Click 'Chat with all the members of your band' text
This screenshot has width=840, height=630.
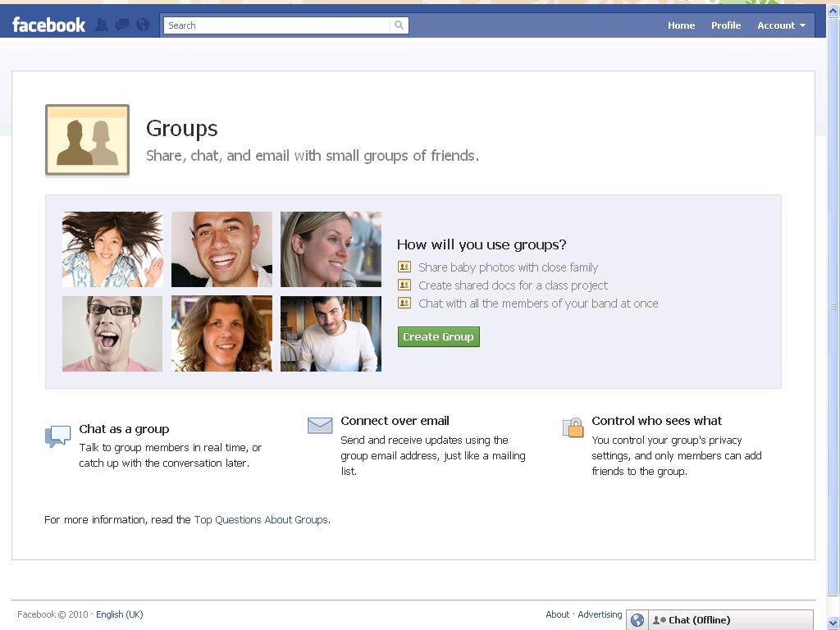(x=538, y=304)
